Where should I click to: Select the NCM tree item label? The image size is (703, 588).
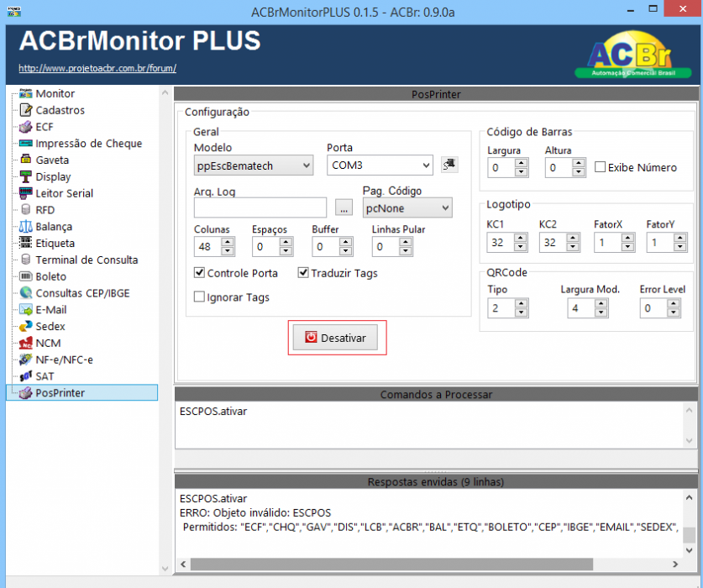tap(48, 343)
